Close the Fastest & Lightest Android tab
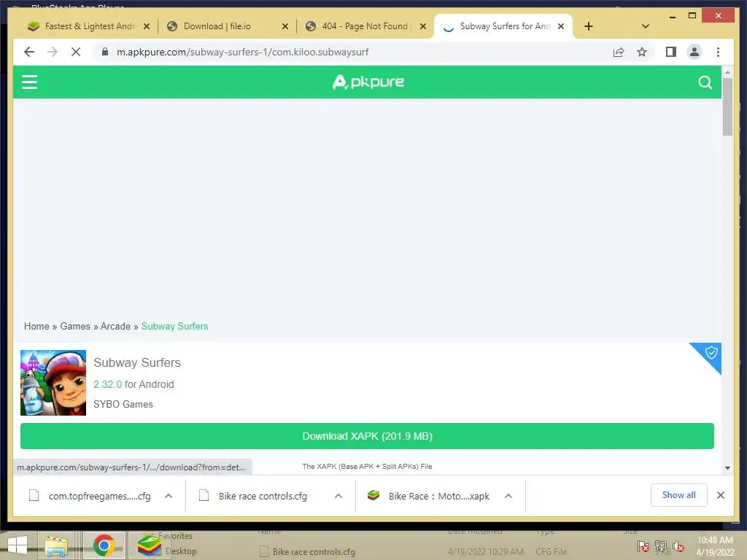 pyautogui.click(x=147, y=27)
